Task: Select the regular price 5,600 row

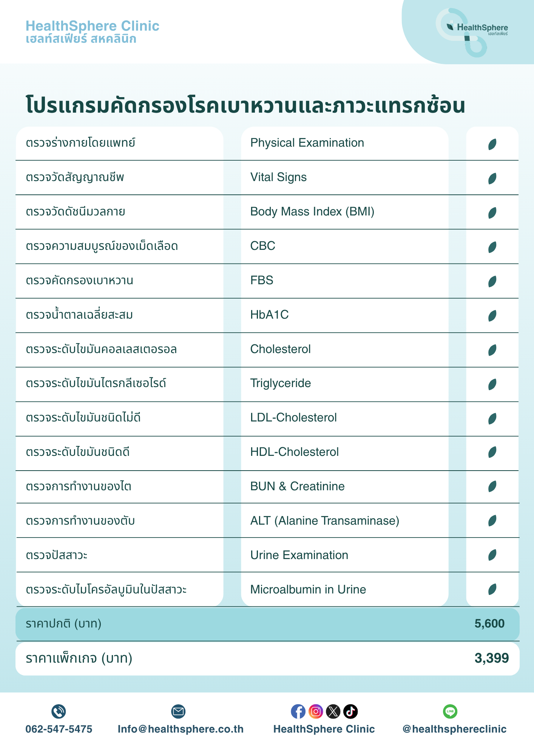Action: 267,624
